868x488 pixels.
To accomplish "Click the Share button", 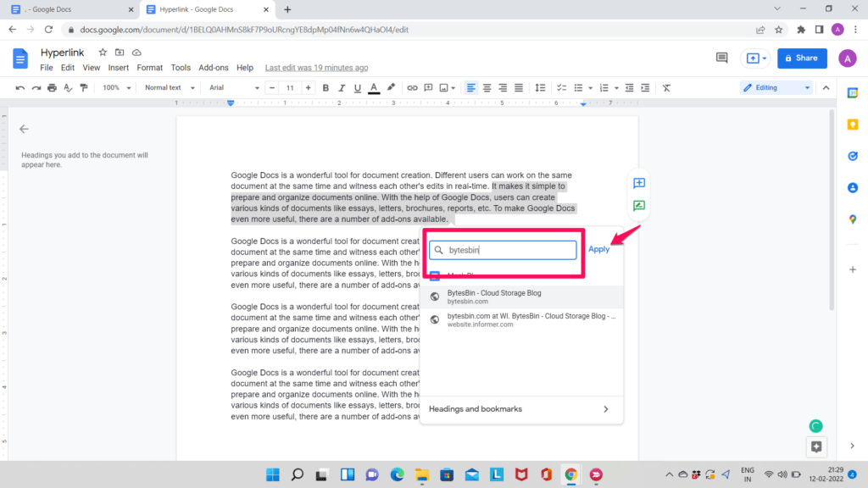I will [x=801, y=58].
